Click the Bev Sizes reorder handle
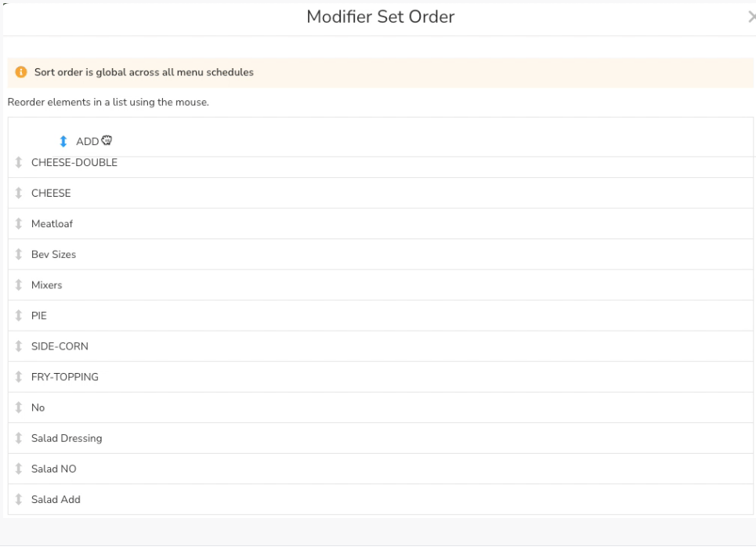 click(x=19, y=255)
